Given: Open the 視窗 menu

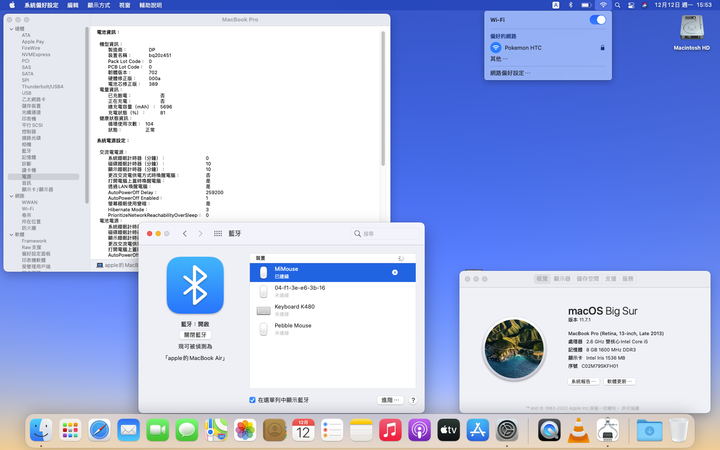Looking at the screenshot, I should click(x=124, y=5).
